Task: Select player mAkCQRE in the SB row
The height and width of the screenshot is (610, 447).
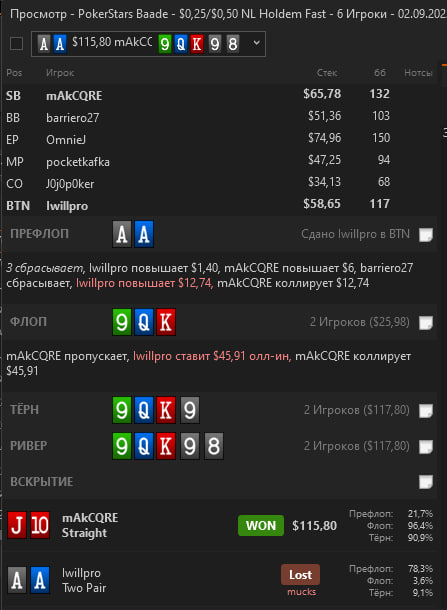Action: coord(74,95)
